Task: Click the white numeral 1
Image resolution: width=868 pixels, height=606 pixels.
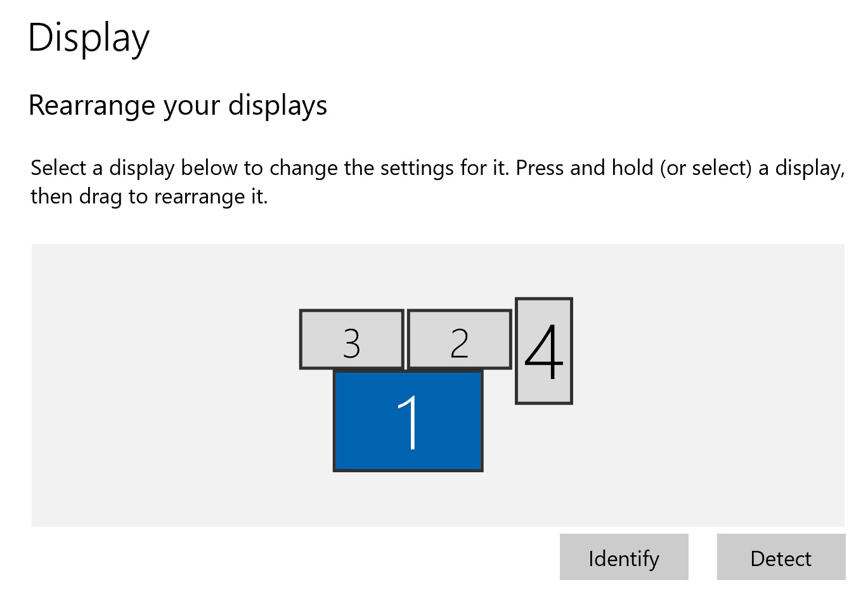Action: [x=409, y=422]
